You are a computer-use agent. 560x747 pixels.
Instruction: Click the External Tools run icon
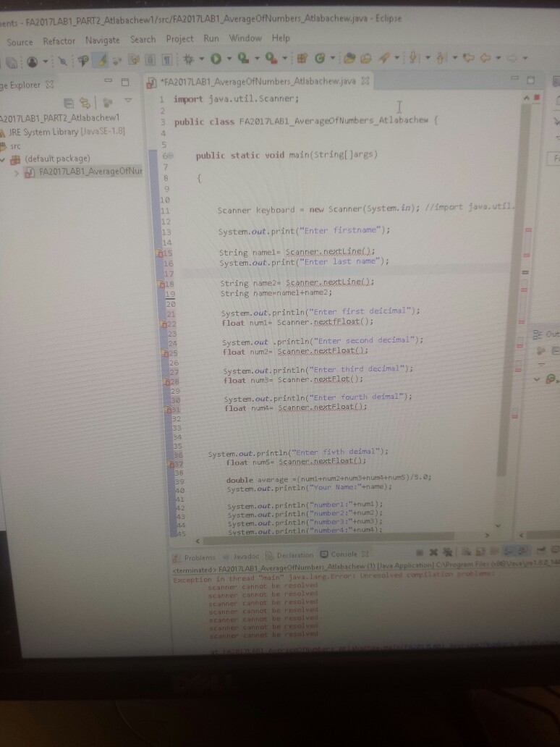point(271,58)
